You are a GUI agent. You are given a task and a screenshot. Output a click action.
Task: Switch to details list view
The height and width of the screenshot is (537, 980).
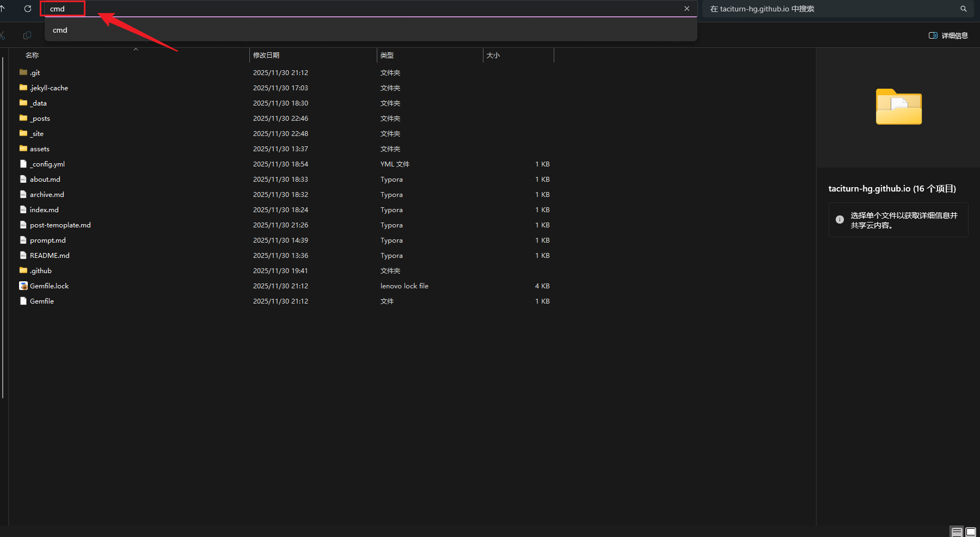click(957, 532)
